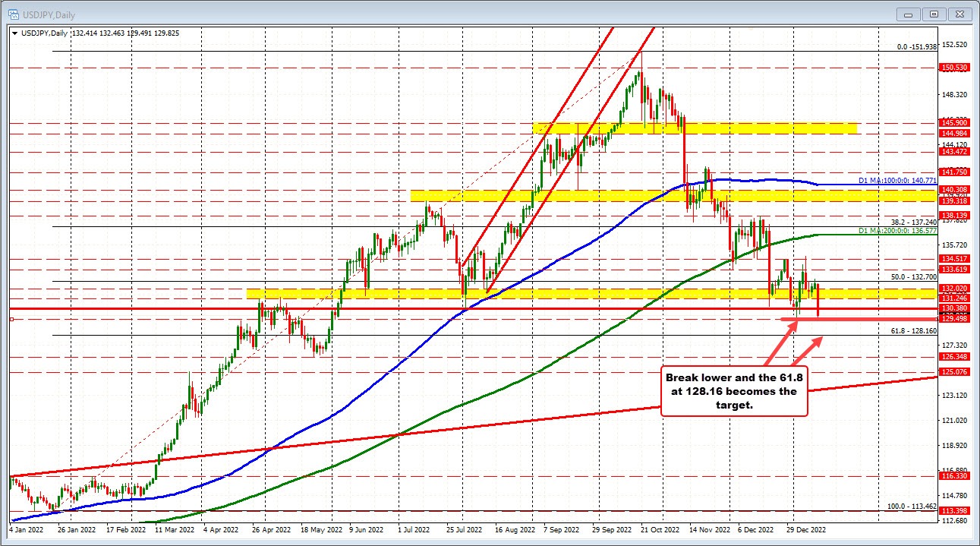The width and height of the screenshot is (980, 546).
Task: Click the 125.076 red price tag
Action: 953,371
